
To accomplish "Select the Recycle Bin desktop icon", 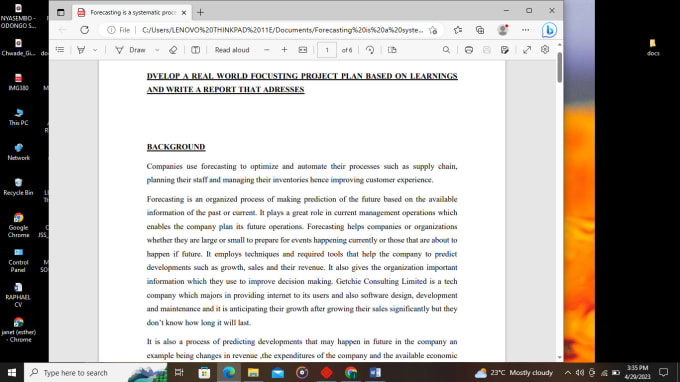I will [18, 187].
